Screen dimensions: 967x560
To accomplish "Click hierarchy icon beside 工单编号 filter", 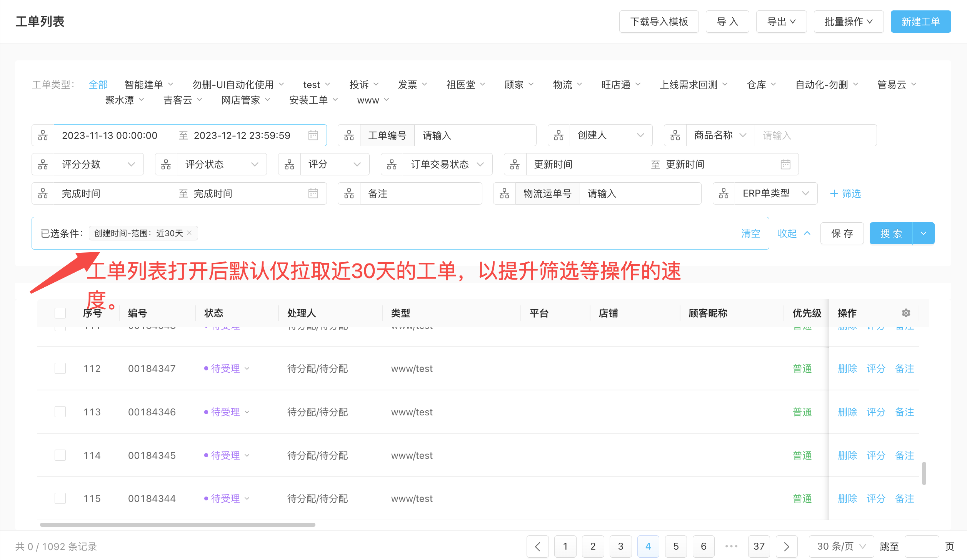I will coord(349,135).
